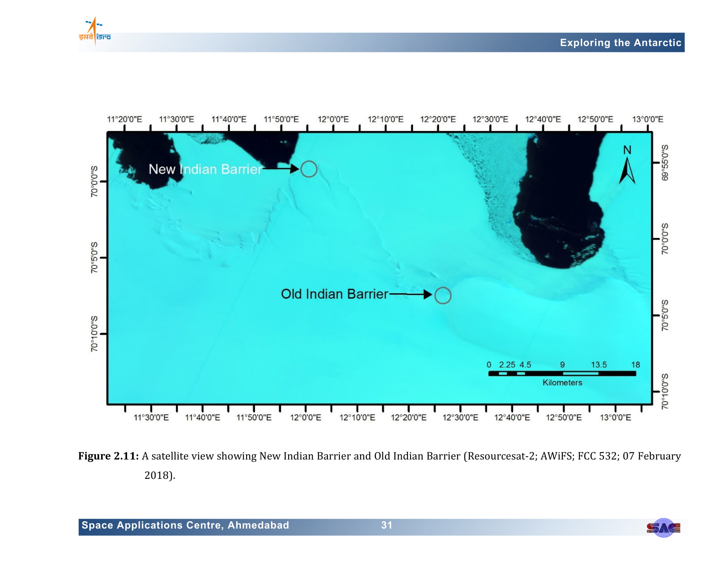
Task: Click "FCC 532" in the figure caption
Action: pyautogui.click(x=597, y=456)
